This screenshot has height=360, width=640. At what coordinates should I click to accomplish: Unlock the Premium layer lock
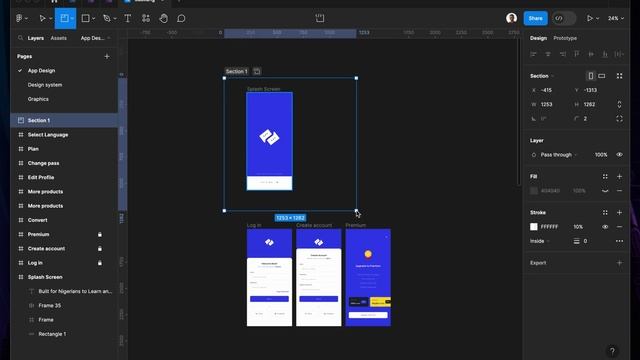point(100,234)
